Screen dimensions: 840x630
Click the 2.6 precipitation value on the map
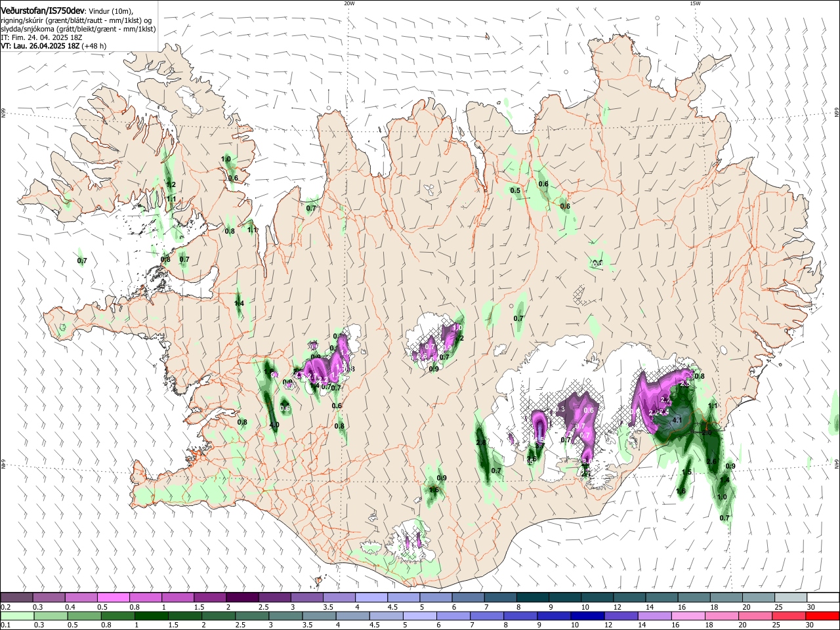tap(711, 461)
